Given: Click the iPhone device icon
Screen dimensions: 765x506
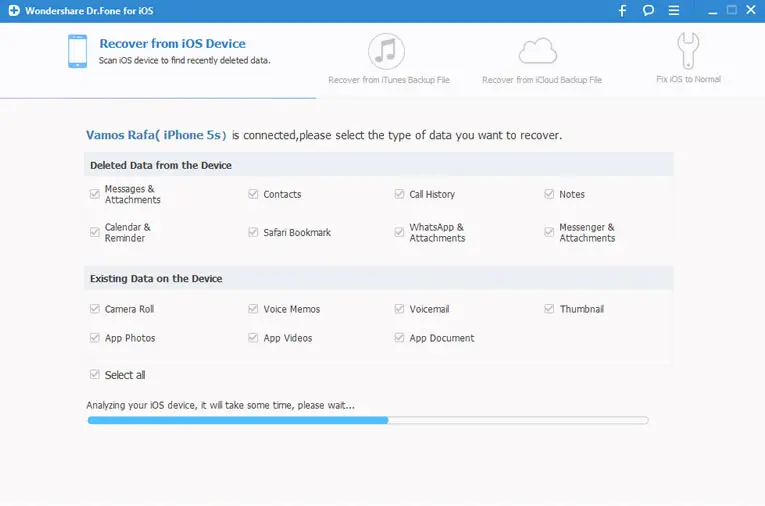Looking at the screenshot, I should click(77, 51).
